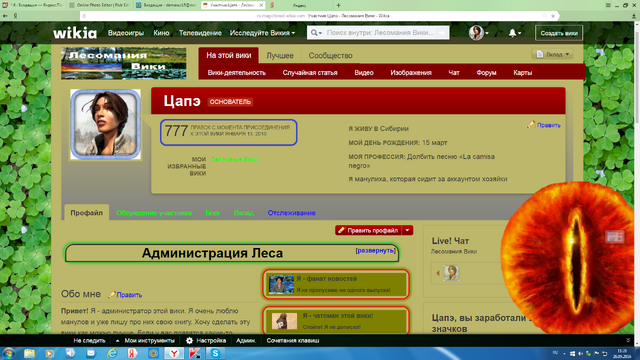Open Вики-деятельность
The height and width of the screenshot is (360, 640).
click(236, 73)
